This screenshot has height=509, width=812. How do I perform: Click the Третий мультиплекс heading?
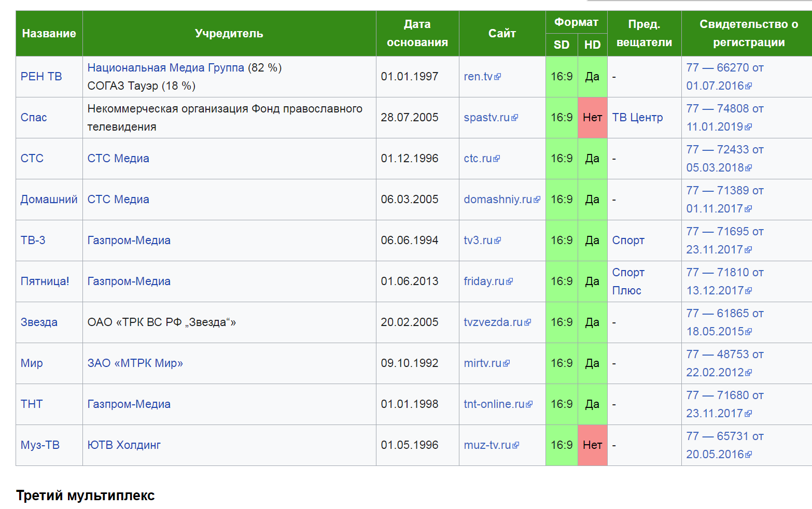coord(86,496)
